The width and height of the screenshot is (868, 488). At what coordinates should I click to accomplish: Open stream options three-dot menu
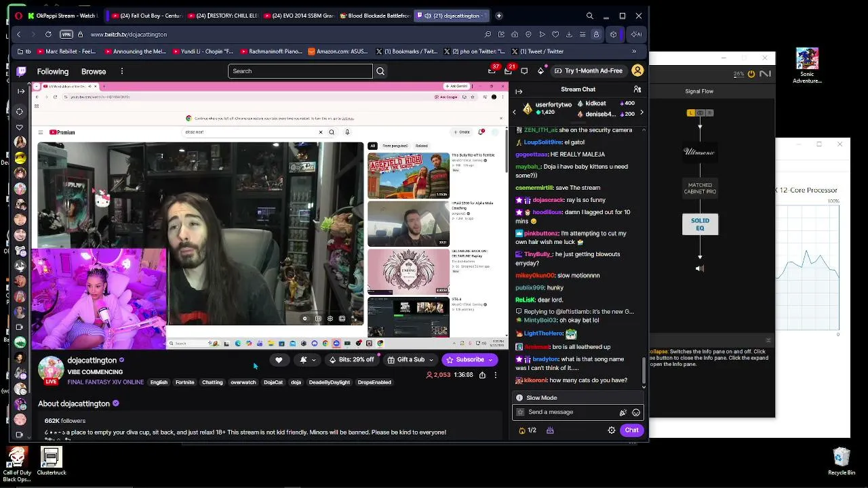496,375
